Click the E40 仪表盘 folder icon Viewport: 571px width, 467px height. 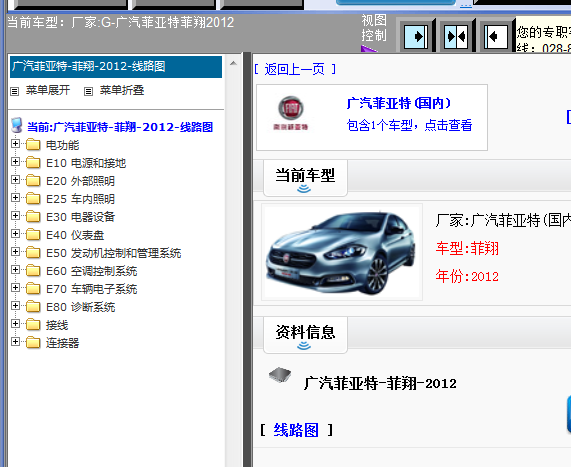(33, 235)
